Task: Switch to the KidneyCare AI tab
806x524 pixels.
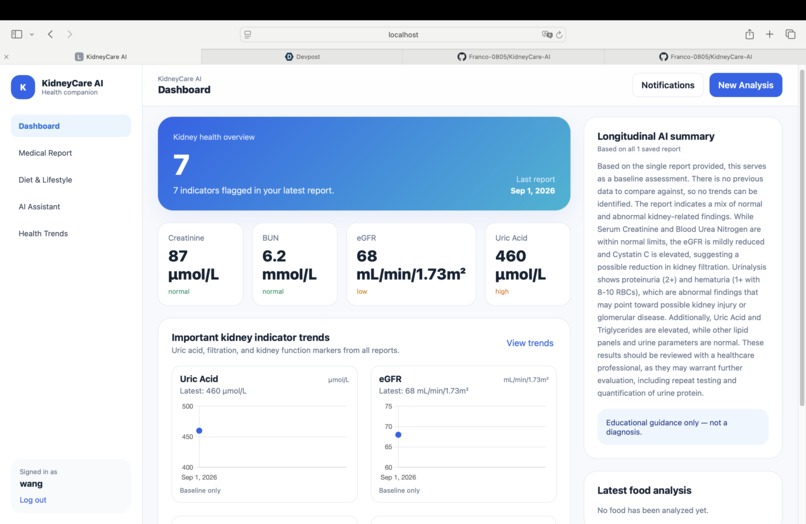Action: point(101,57)
